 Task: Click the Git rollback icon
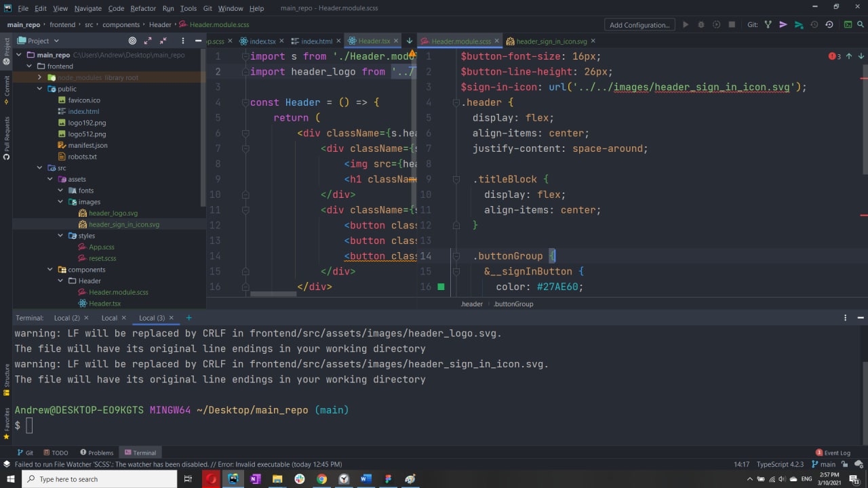pyautogui.click(x=829, y=25)
